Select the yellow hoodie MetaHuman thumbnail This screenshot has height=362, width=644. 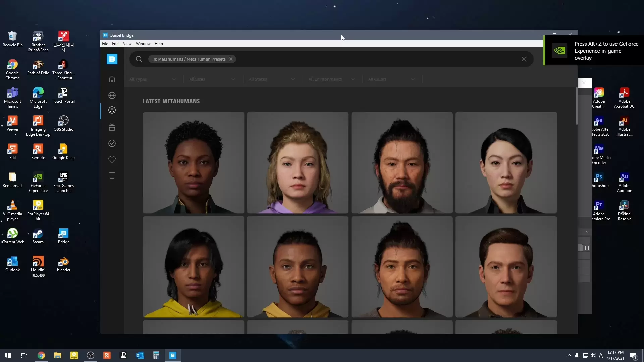coord(194,267)
